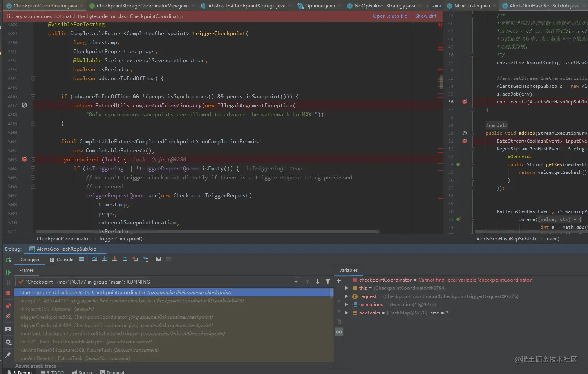Click Show Execution Point icon
This screenshot has width=588, height=374.
click(x=81, y=259)
